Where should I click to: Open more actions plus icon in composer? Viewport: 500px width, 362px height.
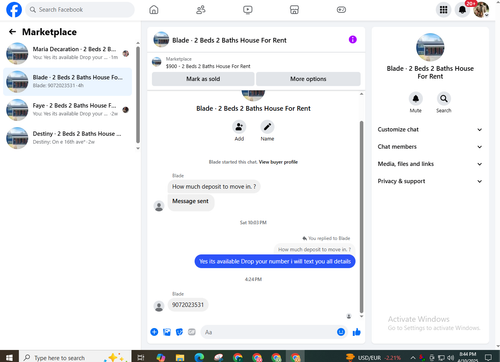pos(154,332)
